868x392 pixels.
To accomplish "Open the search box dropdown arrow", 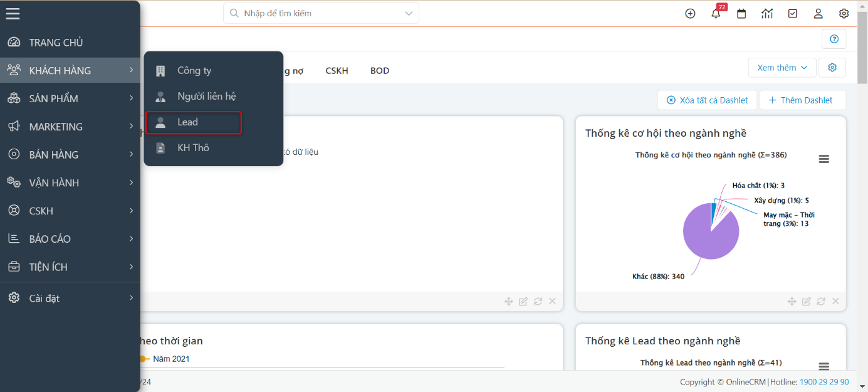I will pyautogui.click(x=407, y=13).
